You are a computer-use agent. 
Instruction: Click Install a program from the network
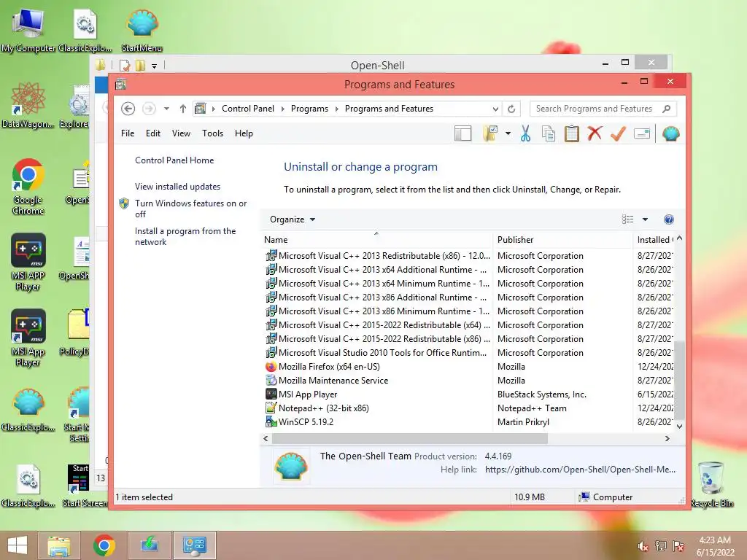pos(185,236)
